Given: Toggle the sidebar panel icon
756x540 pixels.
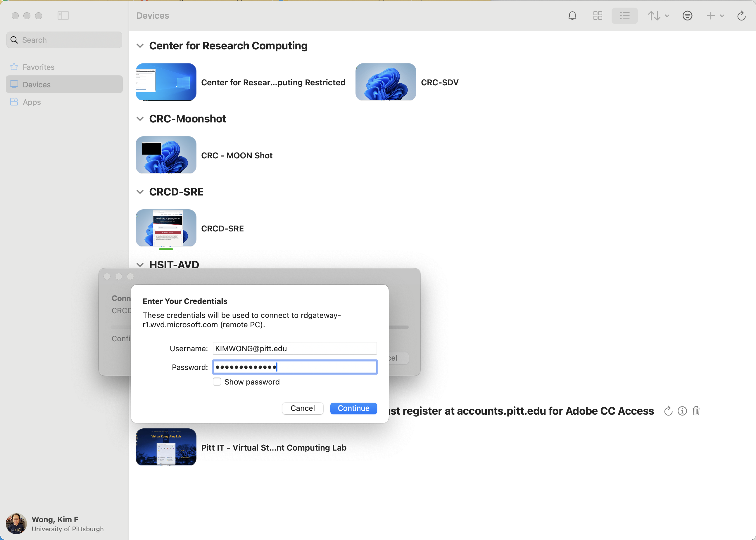Looking at the screenshot, I should (x=63, y=15).
